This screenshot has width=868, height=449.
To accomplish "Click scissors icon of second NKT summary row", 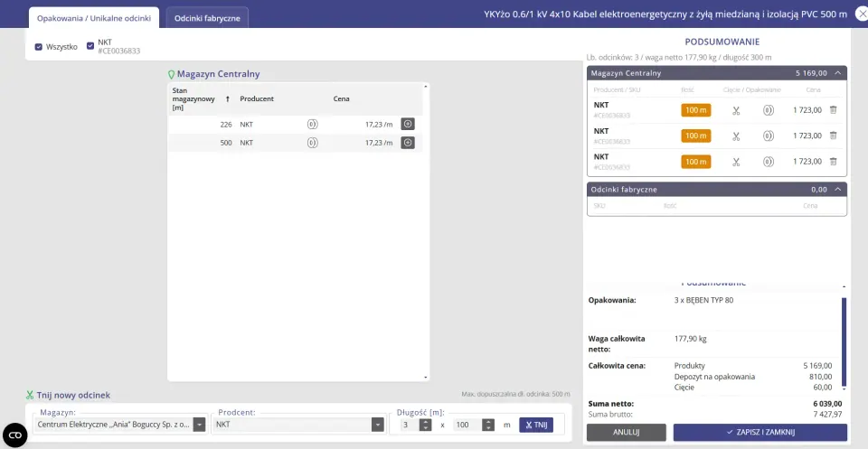I will click(736, 136).
